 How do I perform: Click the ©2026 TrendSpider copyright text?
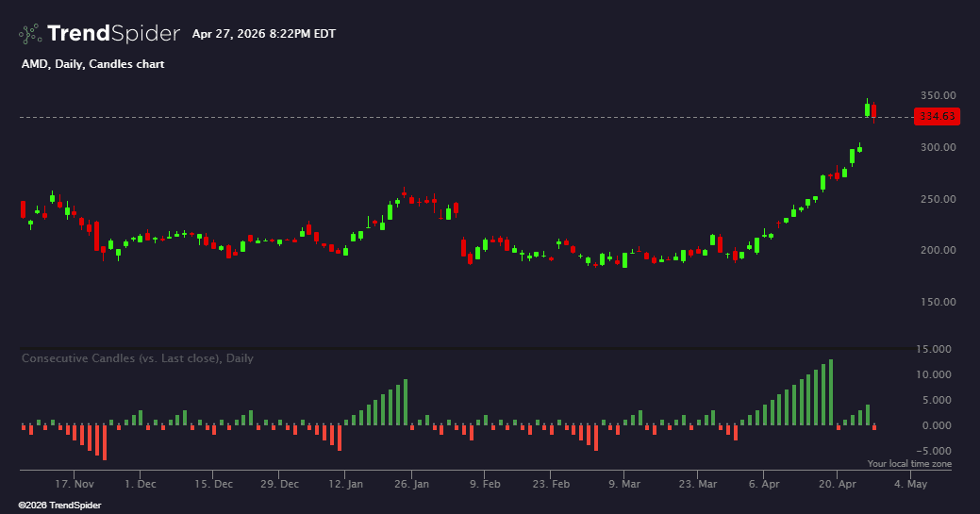pyautogui.click(x=59, y=506)
